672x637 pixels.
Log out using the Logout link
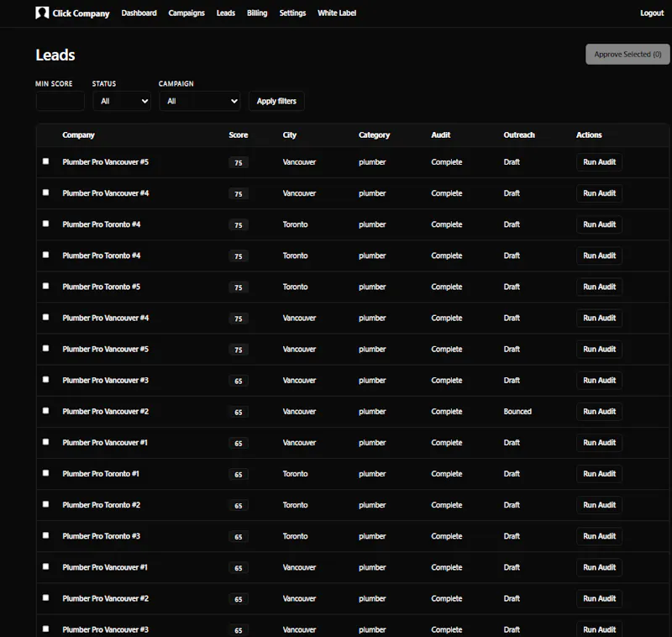(652, 13)
